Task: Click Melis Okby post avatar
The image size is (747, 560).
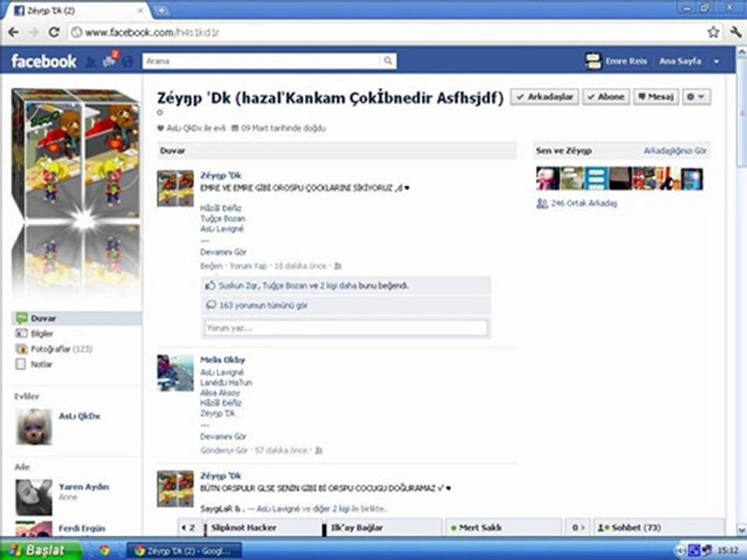Action: coord(175,373)
